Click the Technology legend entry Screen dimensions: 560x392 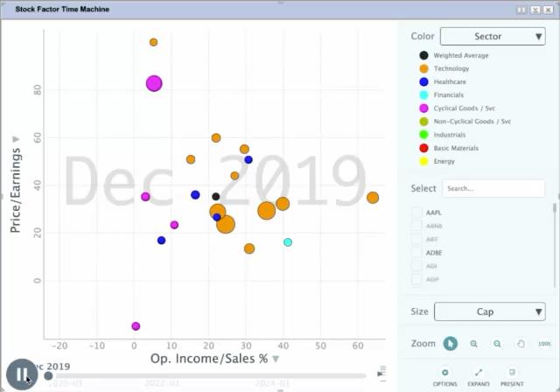pyautogui.click(x=451, y=68)
